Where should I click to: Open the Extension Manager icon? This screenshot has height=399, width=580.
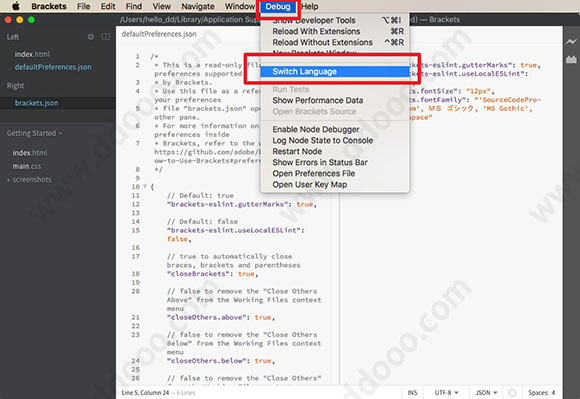pyautogui.click(x=571, y=59)
